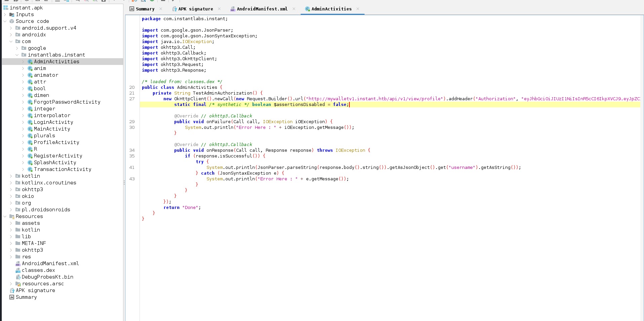
Task: Click the Summary icon at the tree bottom
Action: (x=12, y=297)
